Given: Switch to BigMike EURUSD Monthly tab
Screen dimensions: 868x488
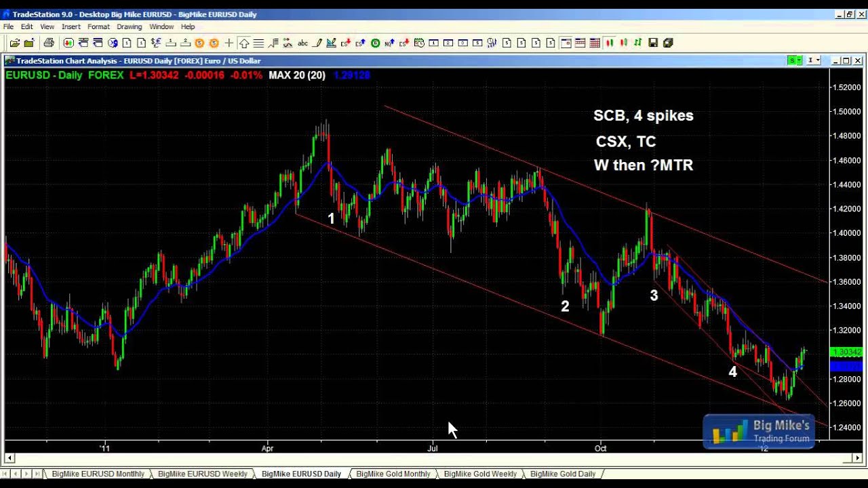Looking at the screenshot, I should pos(98,474).
